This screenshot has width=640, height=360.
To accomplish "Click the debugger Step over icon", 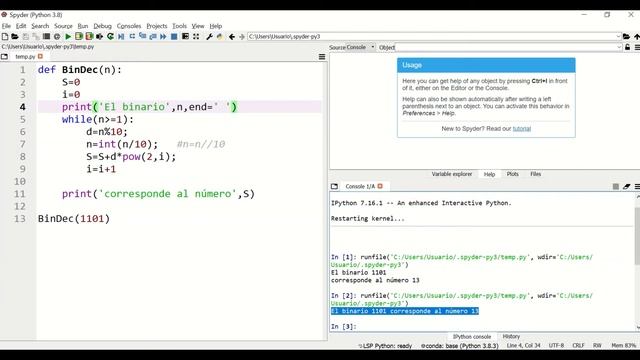I will click(132, 37).
